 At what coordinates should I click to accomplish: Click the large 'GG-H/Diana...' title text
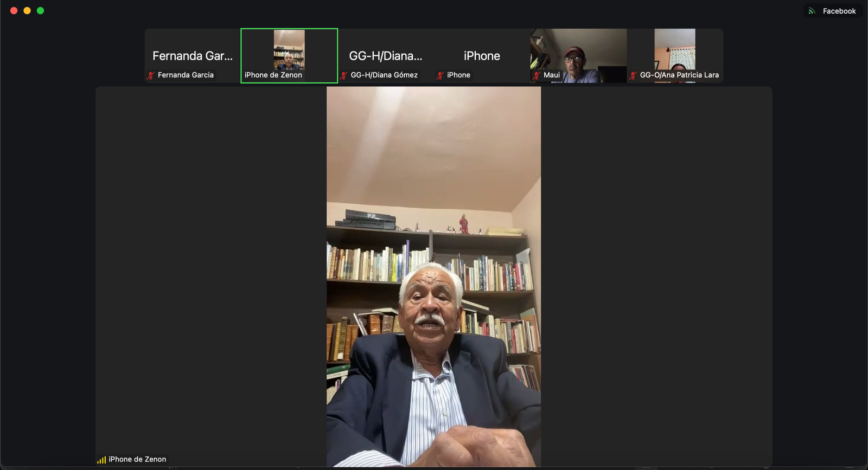pyautogui.click(x=386, y=56)
